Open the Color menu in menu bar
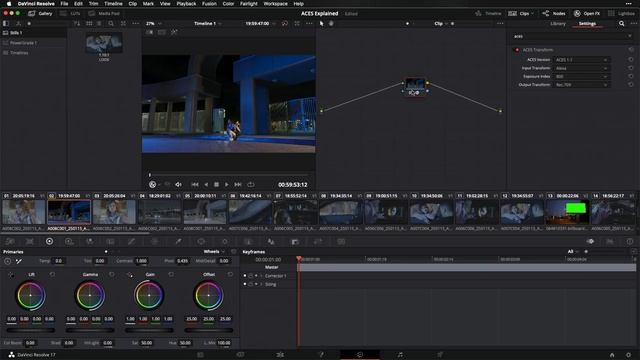This screenshot has width=640, height=360. coord(228,4)
